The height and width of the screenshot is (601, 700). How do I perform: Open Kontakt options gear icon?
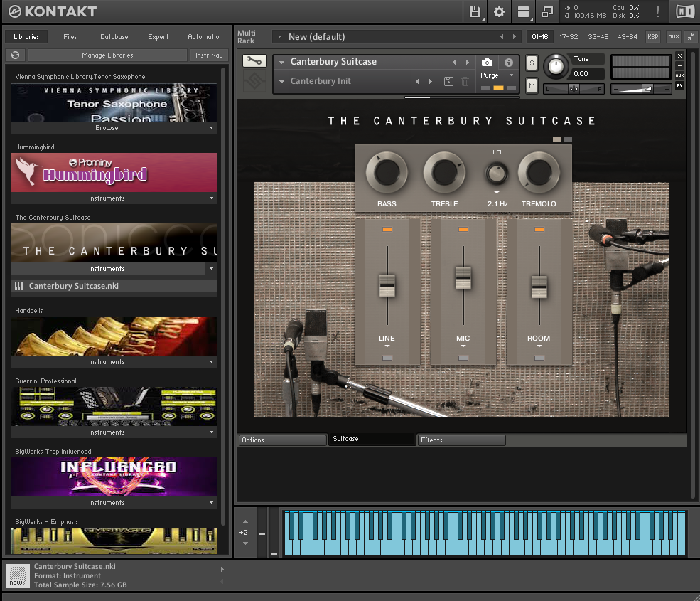499,11
